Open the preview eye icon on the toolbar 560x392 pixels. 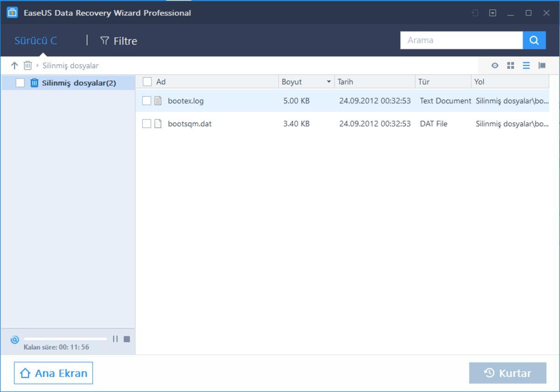point(495,65)
